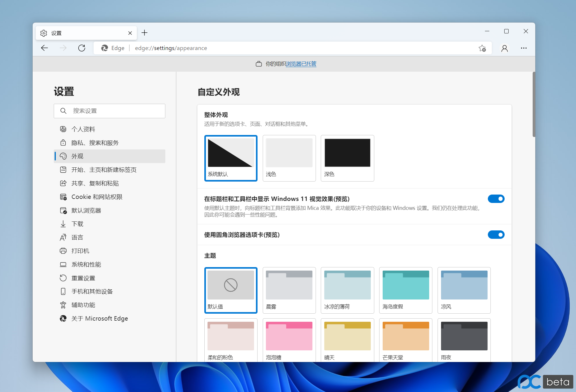The image size is (576, 392).
Task: Click the Edge logo in the address bar
Action: 105,48
